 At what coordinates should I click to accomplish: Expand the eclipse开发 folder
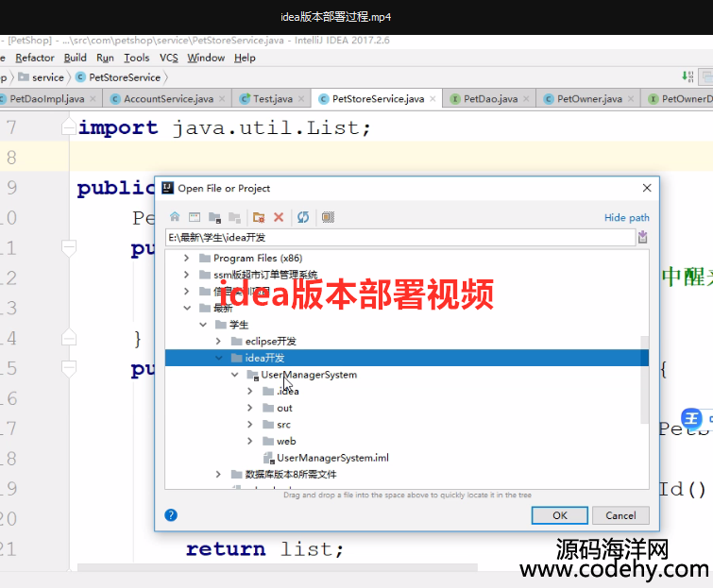[219, 341]
